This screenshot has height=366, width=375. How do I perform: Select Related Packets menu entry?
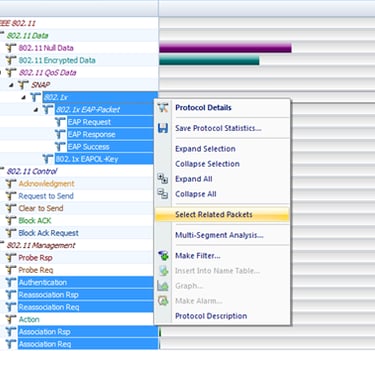click(x=222, y=215)
